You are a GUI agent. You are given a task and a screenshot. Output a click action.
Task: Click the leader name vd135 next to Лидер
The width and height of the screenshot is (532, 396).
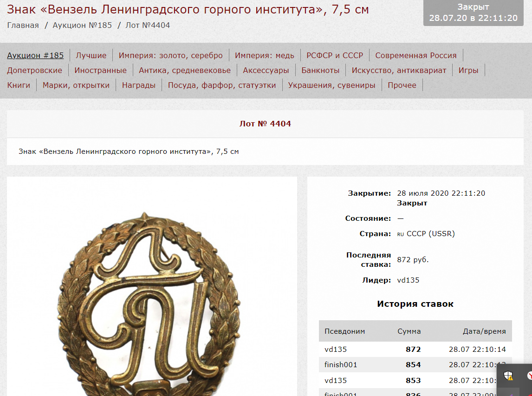pyautogui.click(x=408, y=280)
